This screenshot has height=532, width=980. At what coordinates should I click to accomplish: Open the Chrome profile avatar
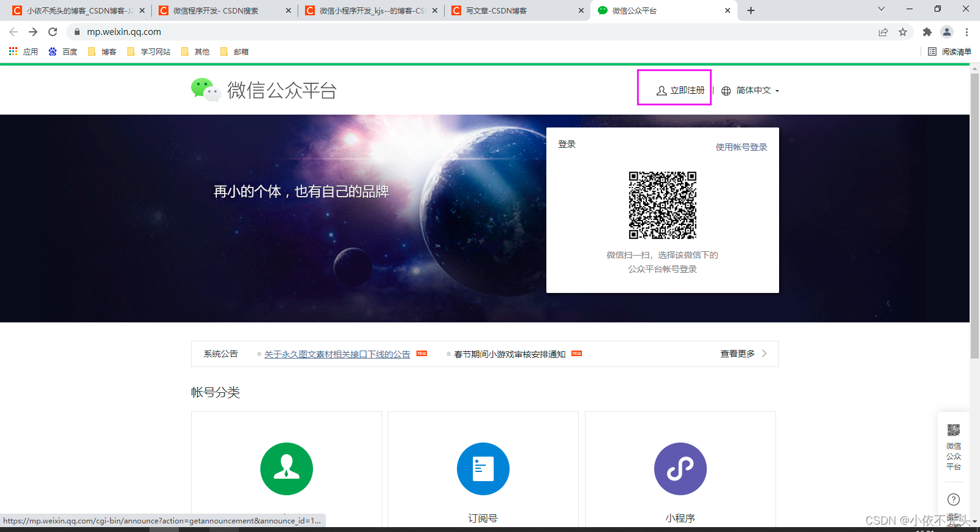pos(947,32)
